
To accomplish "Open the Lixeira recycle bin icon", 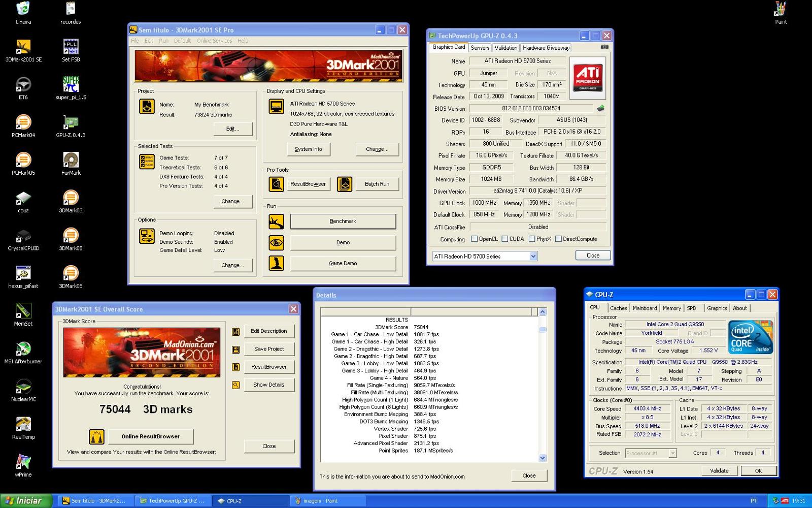I will pyautogui.click(x=23, y=13).
